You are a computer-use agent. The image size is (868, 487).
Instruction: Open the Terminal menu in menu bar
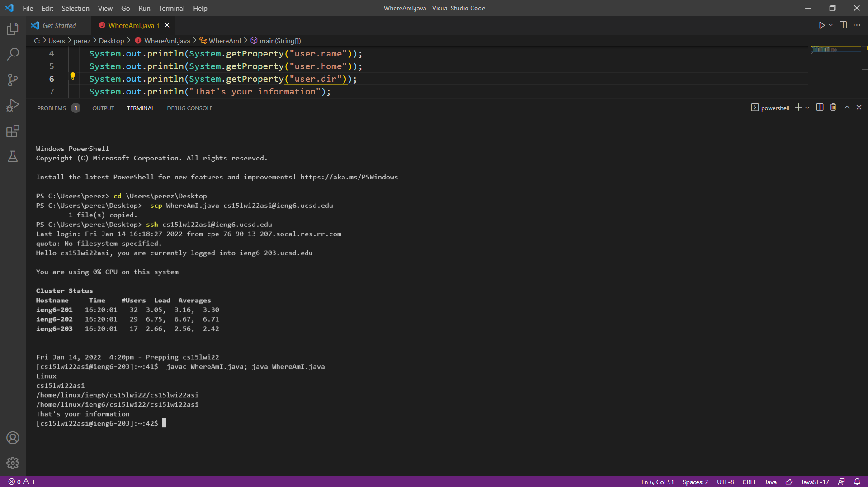tap(171, 8)
